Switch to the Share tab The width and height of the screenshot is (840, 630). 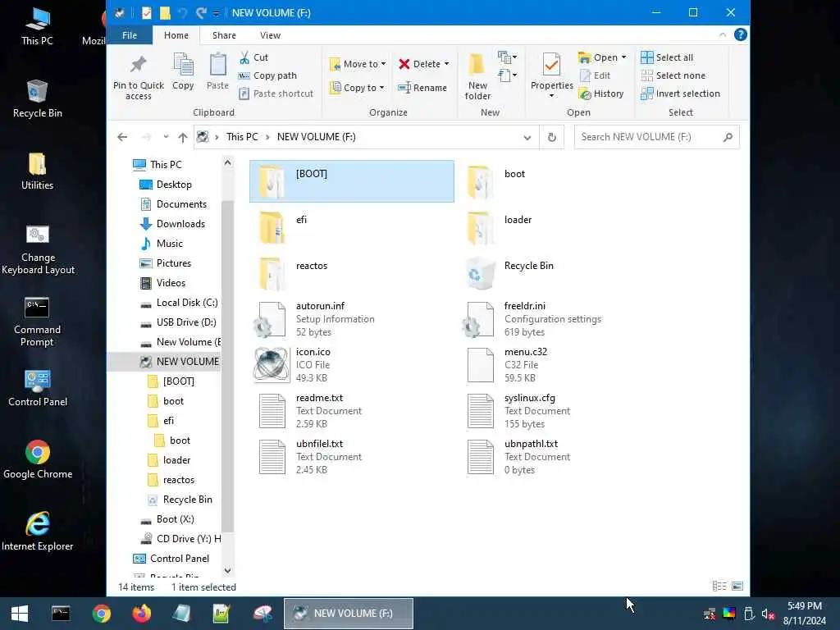(224, 35)
